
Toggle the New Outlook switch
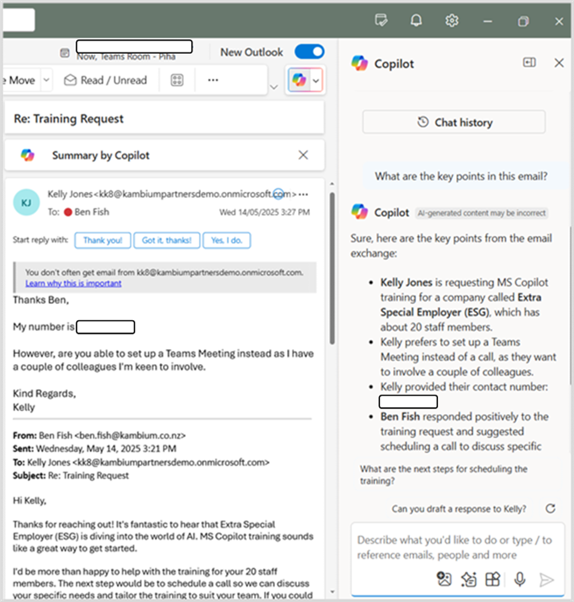pos(309,52)
